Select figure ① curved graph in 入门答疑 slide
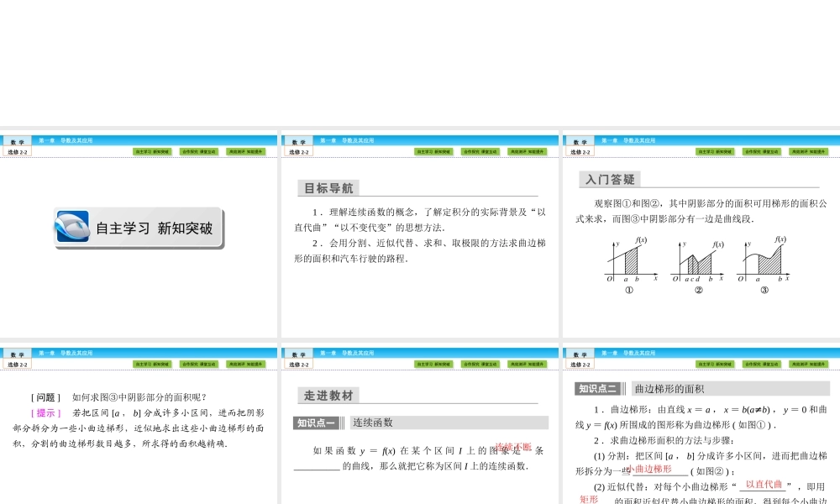The image size is (840, 504). pos(626,260)
